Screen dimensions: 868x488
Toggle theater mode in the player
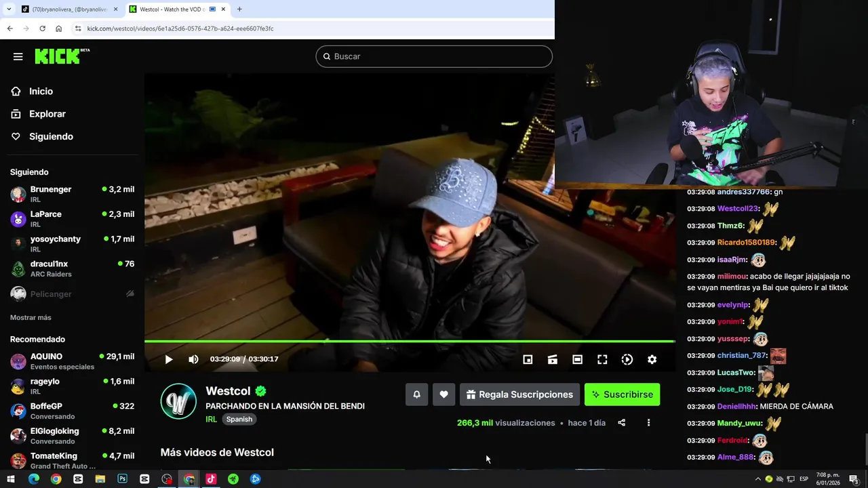[577, 359]
